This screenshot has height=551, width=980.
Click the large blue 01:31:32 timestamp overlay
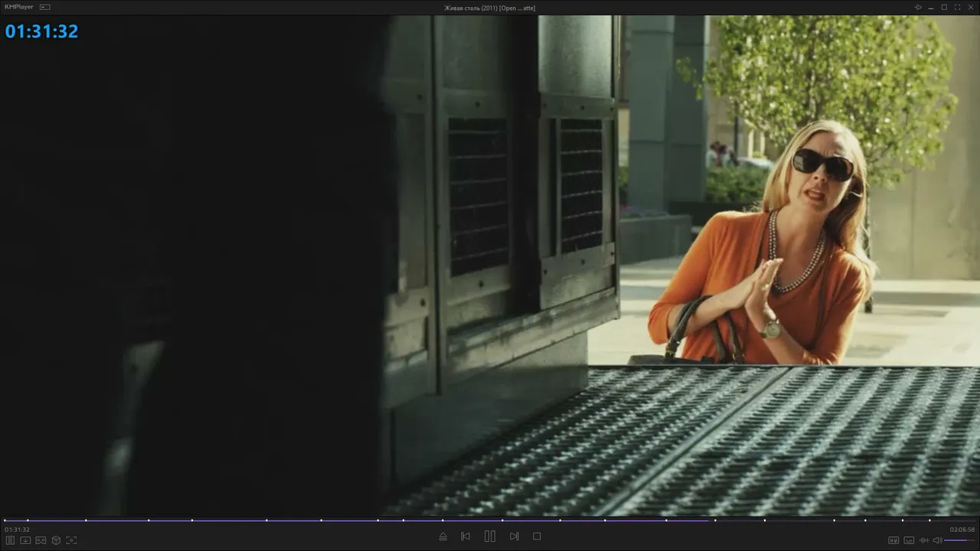[41, 31]
